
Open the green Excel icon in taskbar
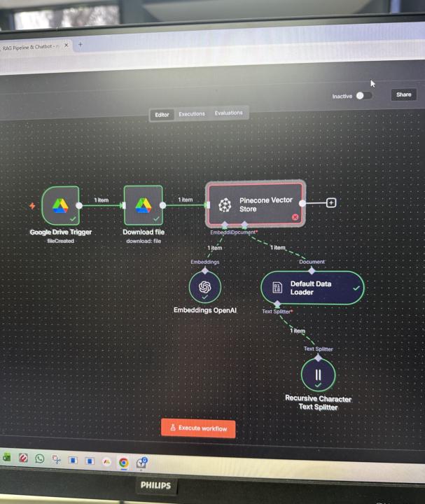pyautogui.click(x=7, y=457)
